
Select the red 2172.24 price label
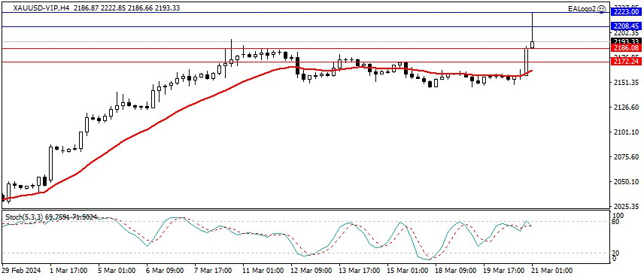(x=627, y=62)
